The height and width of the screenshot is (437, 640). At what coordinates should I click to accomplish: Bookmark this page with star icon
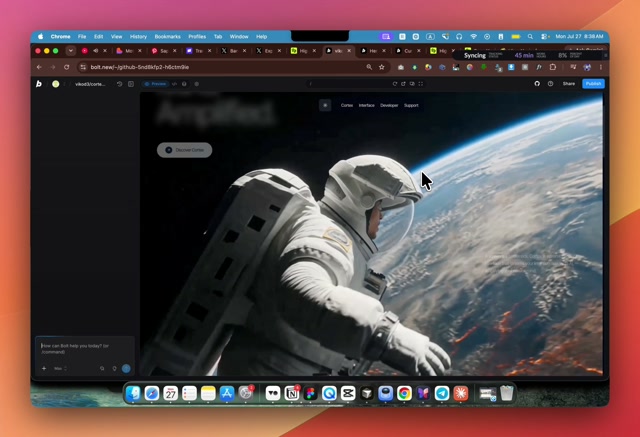[382, 67]
